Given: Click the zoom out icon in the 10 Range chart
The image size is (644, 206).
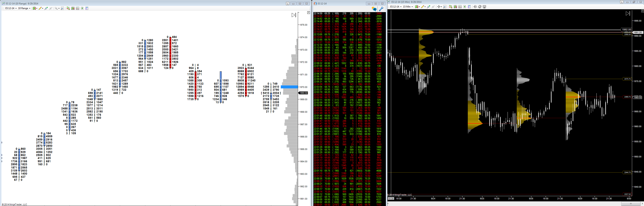Looking at the screenshot, I should [x=51, y=8].
